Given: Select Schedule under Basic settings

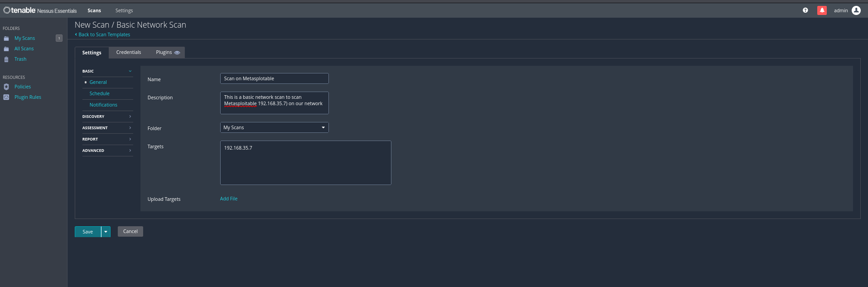Looking at the screenshot, I should pos(99,93).
